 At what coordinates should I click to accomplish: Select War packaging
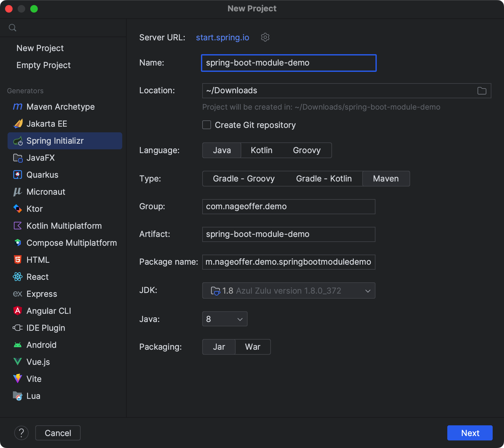[x=253, y=347]
